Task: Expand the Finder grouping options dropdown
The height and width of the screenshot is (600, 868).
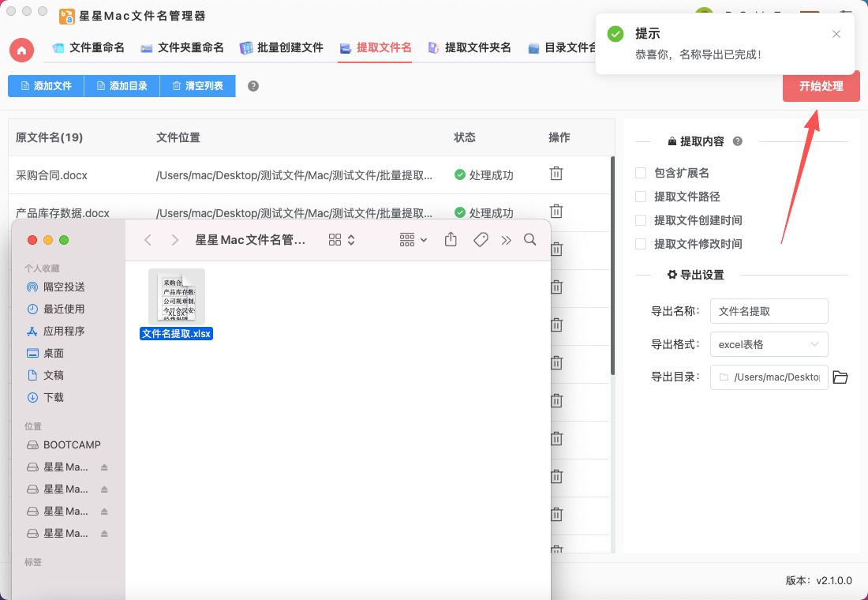Action: click(413, 240)
